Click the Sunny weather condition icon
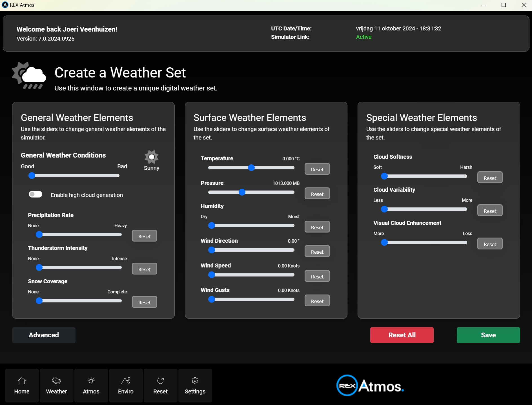Screen dimensions: 532x405 coord(152,157)
